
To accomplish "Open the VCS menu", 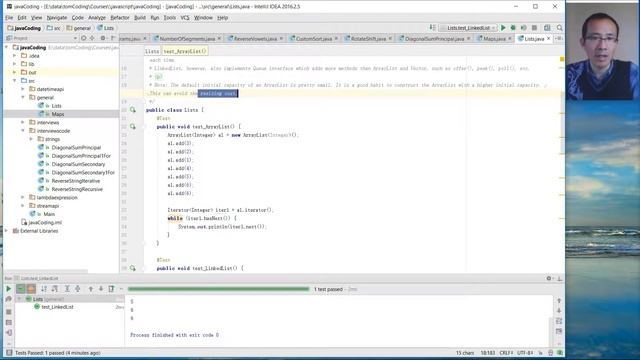I will click(185, 18).
